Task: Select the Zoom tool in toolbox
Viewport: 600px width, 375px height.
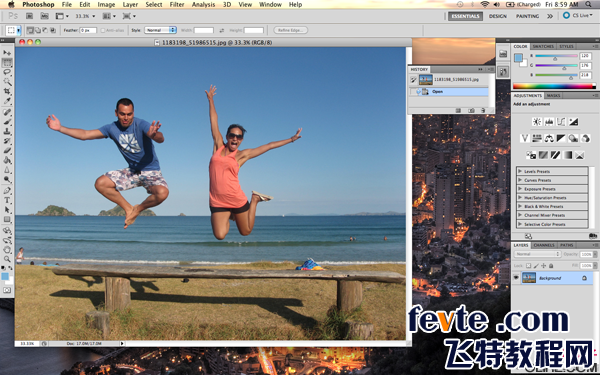Action: (x=7, y=259)
